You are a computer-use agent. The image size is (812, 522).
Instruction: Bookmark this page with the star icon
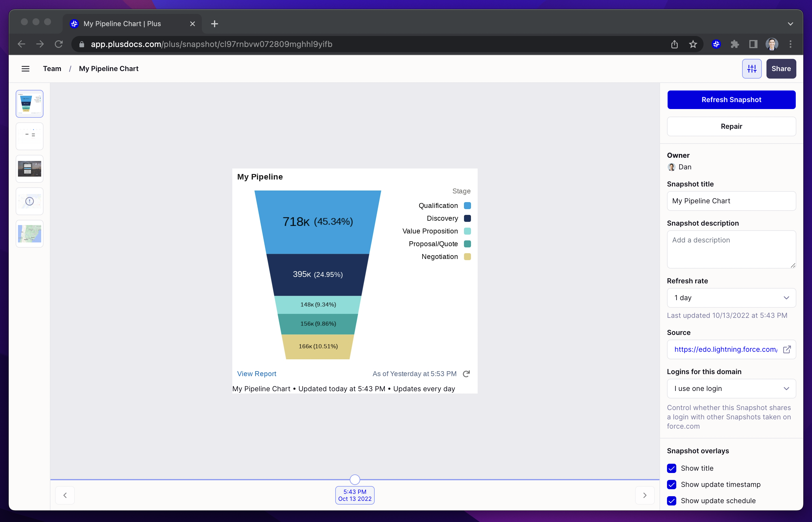coord(693,44)
